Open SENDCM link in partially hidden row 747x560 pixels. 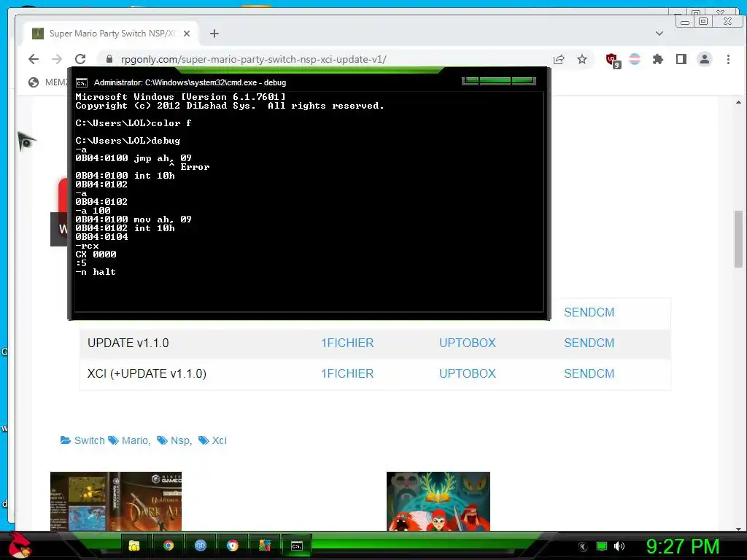(x=589, y=312)
